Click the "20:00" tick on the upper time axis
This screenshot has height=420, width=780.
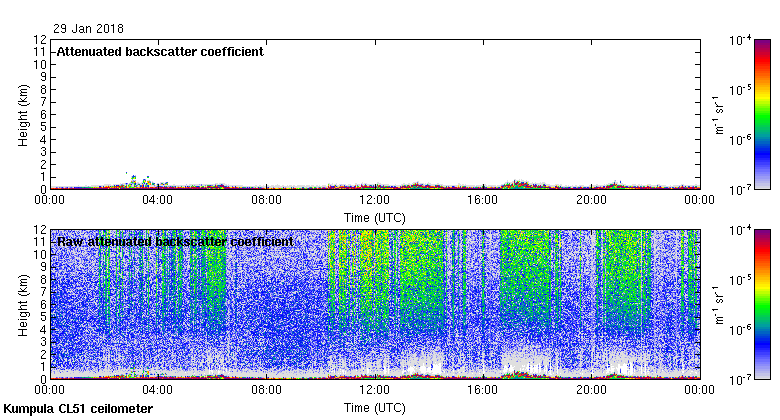pyautogui.click(x=591, y=200)
